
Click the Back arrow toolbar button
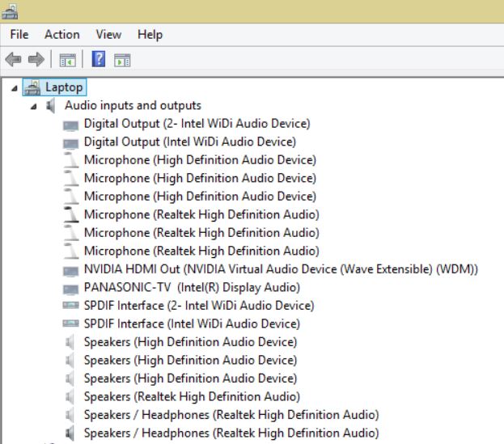(13, 59)
